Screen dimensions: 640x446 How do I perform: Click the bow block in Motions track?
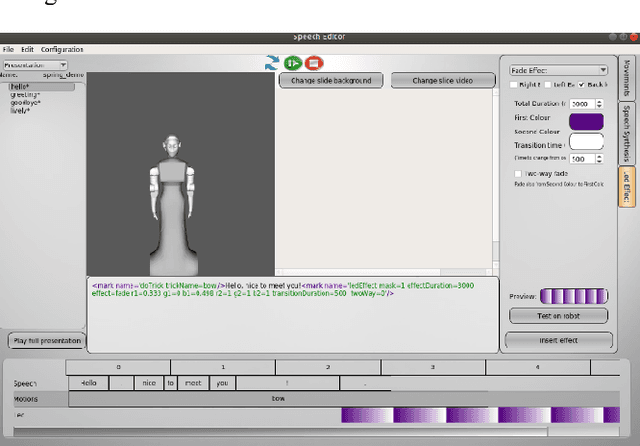(x=278, y=398)
